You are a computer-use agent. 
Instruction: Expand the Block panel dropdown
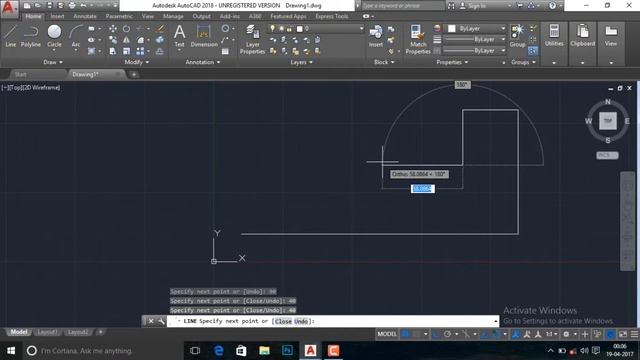[384, 62]
